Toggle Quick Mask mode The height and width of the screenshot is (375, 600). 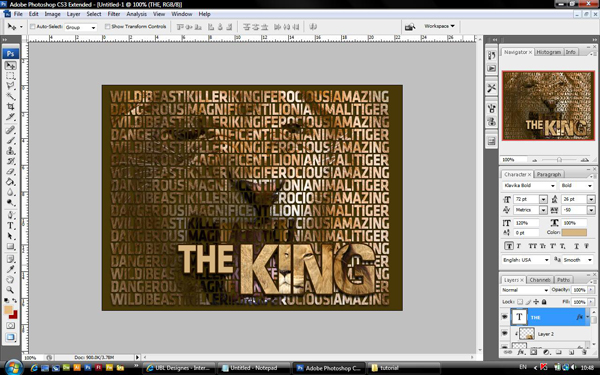tap(10, 325)
